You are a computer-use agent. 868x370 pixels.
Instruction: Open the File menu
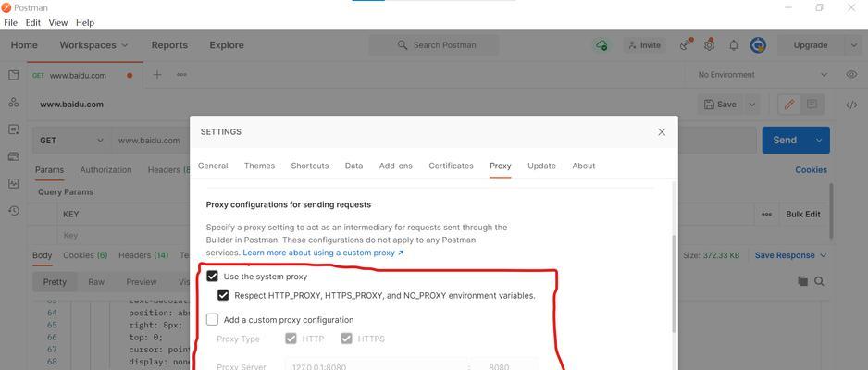click(x=10, y=23)
